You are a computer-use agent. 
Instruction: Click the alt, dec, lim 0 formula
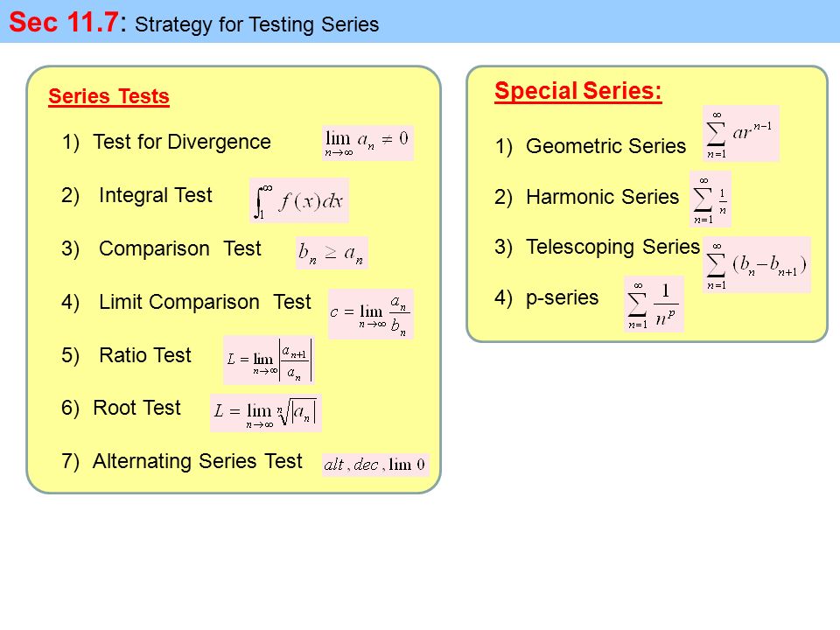(375, 465)
